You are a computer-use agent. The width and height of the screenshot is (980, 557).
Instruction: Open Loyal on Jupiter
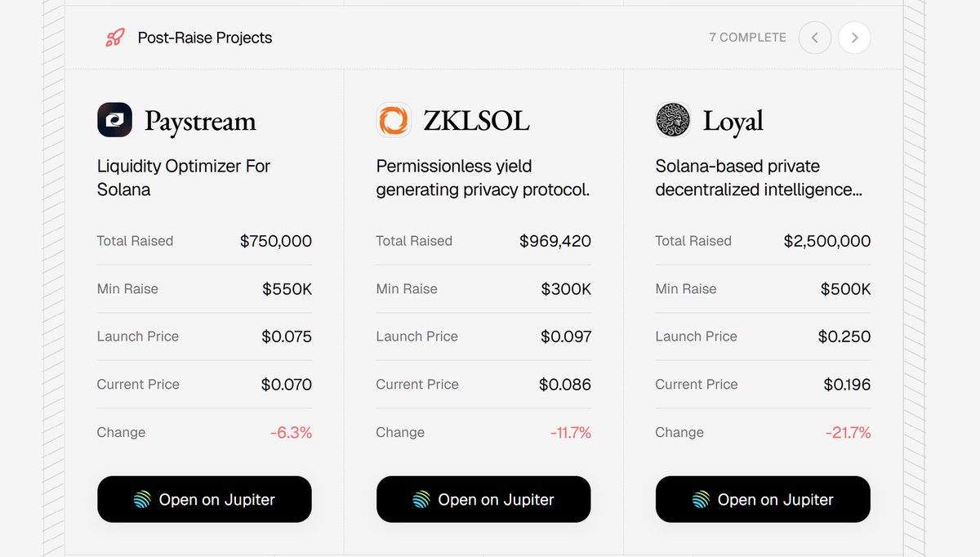(763, 499)
